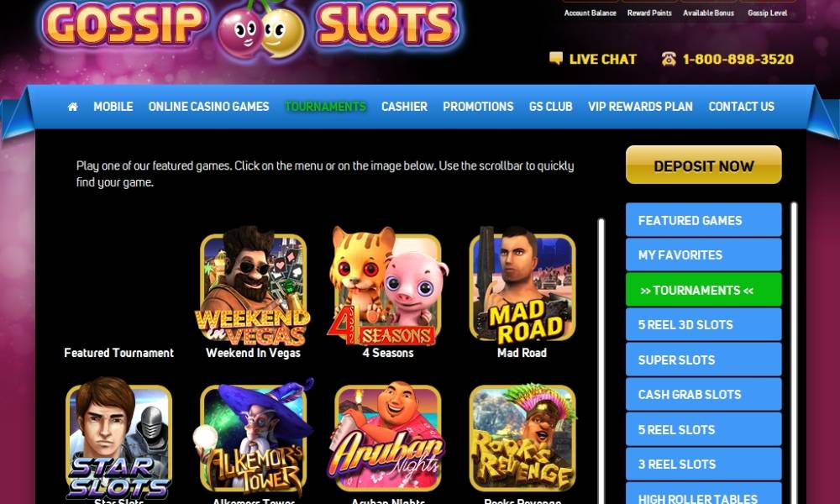Launch the Star Slots game icon
Screen dimensions: 840x504
[x=119, y=438]
